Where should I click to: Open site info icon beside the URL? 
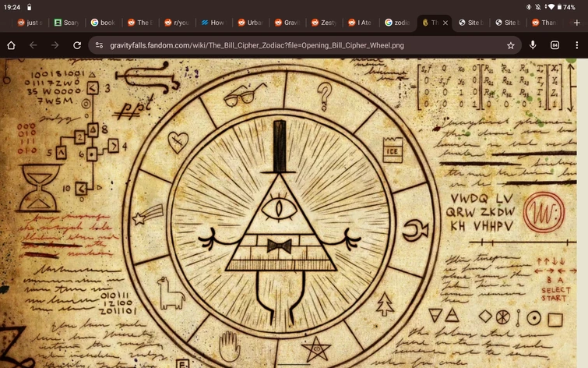(x=99, y=45)
